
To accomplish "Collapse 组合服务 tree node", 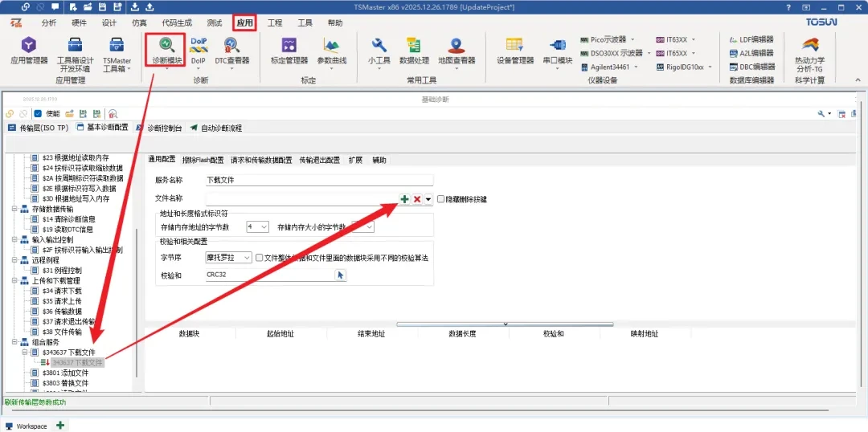I will pos(14,342).
